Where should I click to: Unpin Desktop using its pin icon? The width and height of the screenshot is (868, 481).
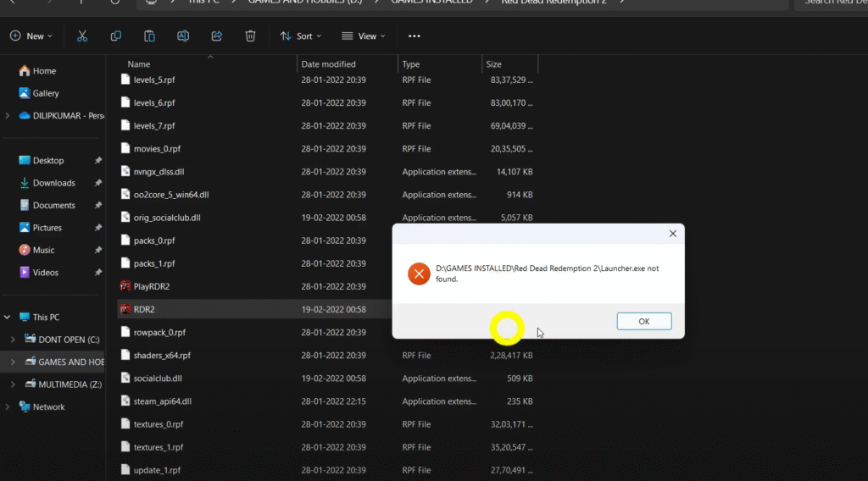[x=98, y=160]
